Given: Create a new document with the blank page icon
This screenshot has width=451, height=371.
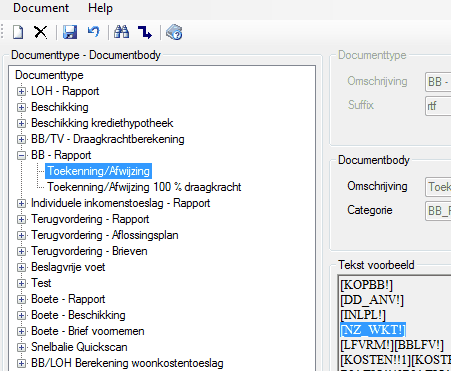Looking at the screenshot, I should click(18, 32).
